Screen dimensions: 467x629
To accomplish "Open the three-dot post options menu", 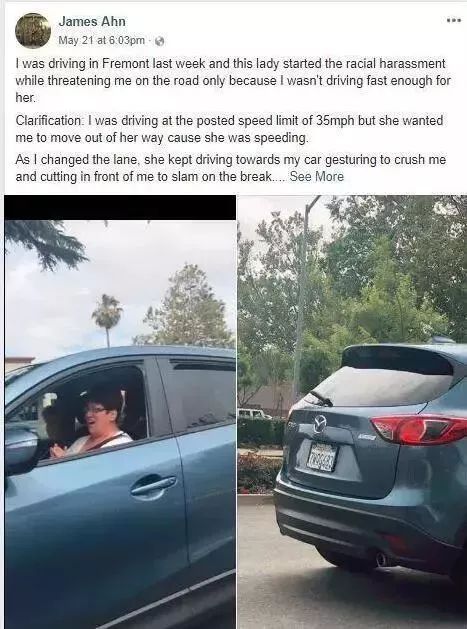I will (454, 20).
